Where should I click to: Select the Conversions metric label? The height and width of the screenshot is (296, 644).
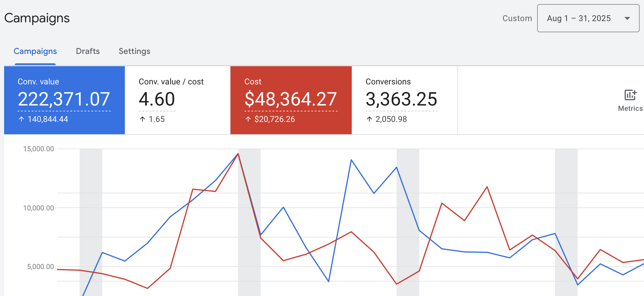[388, 82]
